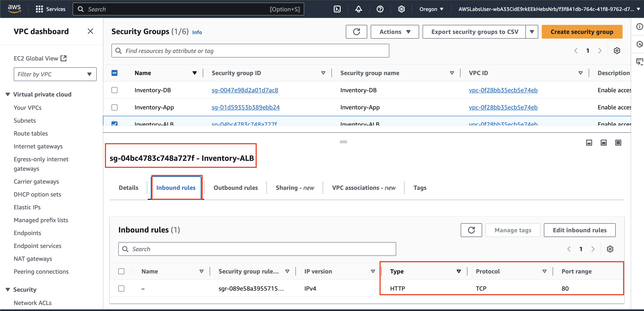Open the Filter by VPC dropdown
Image resolution: width=644 pixels, height=311 pixels.
(x=55, y=74)
